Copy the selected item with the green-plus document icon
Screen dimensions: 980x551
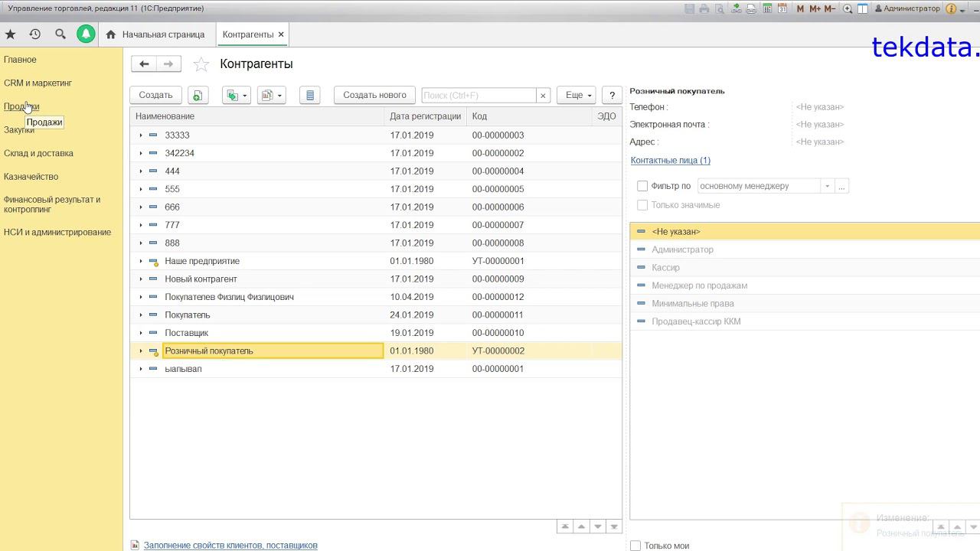[198, 95]
